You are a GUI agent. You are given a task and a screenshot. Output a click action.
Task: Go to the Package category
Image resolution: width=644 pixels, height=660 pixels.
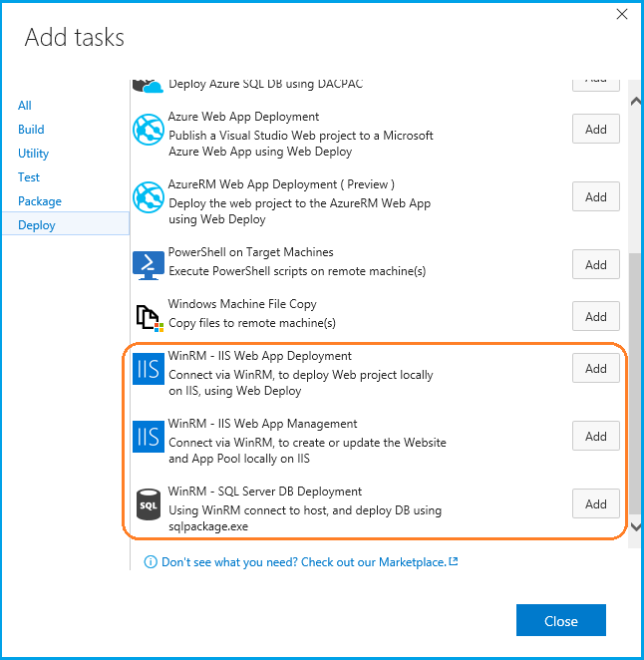pos(40,201)
